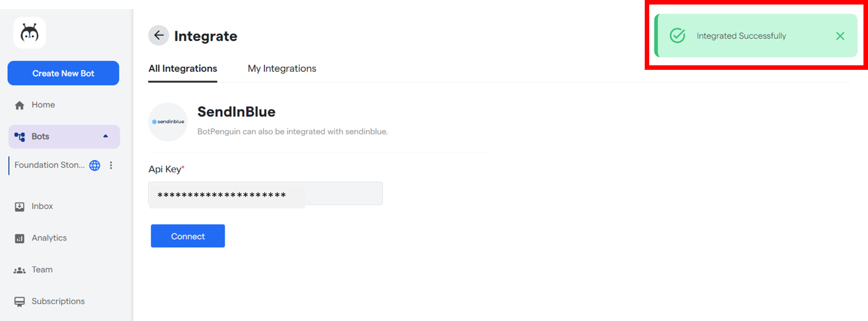The image size is (868, 321).
Task: Click the Home house icon
Action: 20,105
